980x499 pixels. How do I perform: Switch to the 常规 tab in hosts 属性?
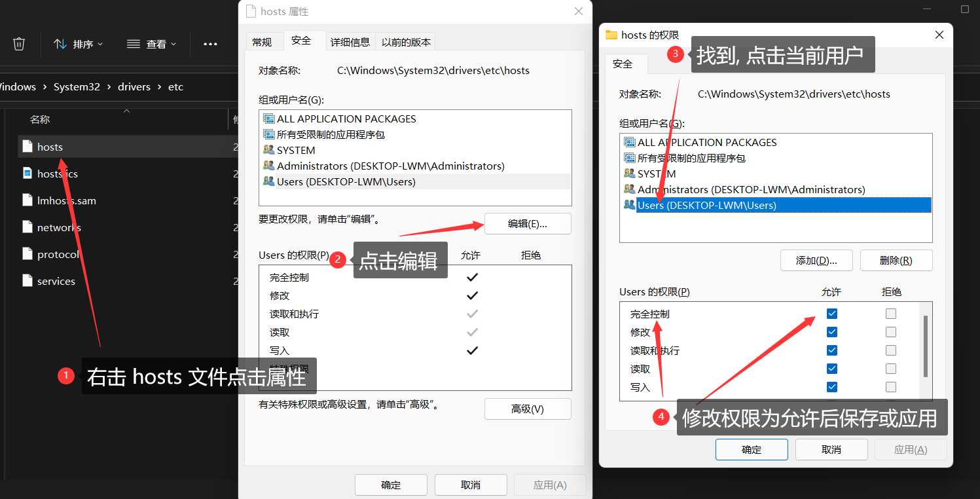(262, 42)
